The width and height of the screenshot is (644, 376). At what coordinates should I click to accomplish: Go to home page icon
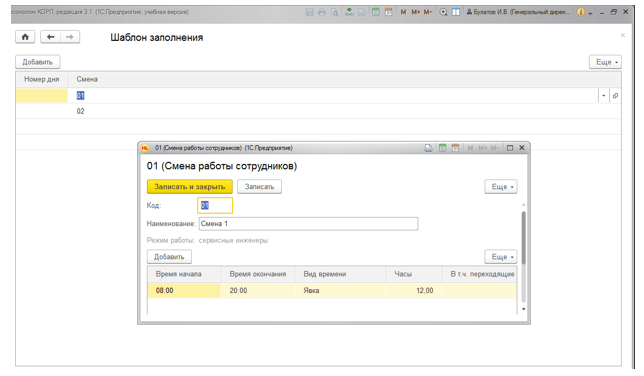25,37
